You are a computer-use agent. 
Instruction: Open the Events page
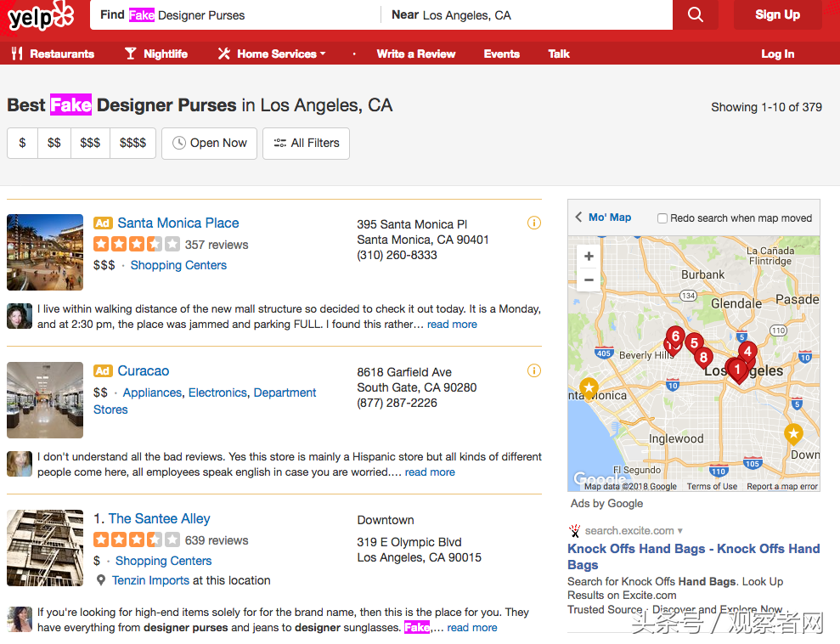pos(502,54)
